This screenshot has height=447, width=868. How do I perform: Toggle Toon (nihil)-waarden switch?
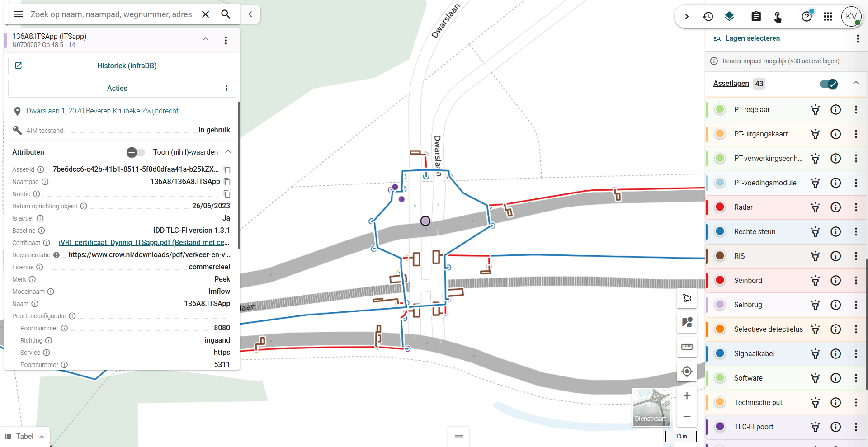click(x=135, y=152)
